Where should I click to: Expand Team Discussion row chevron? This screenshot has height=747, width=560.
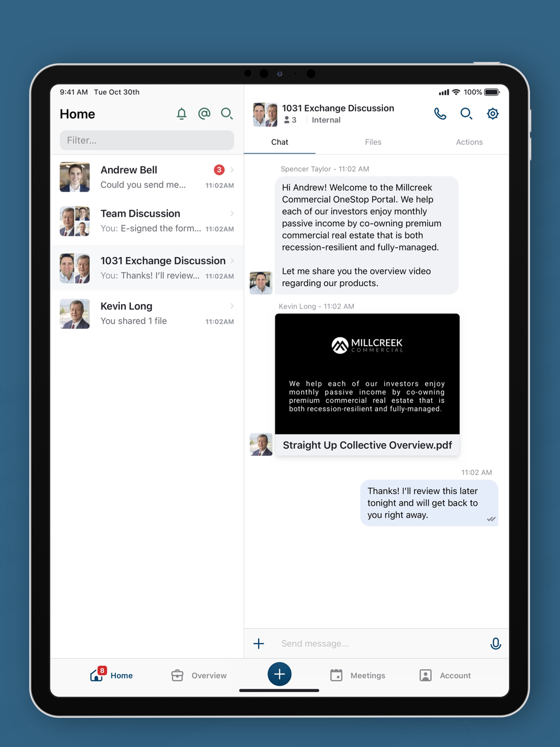[x=232, y=213]
